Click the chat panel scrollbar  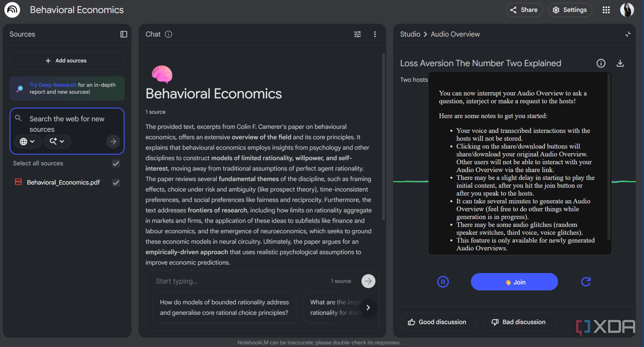coord(383,137)
